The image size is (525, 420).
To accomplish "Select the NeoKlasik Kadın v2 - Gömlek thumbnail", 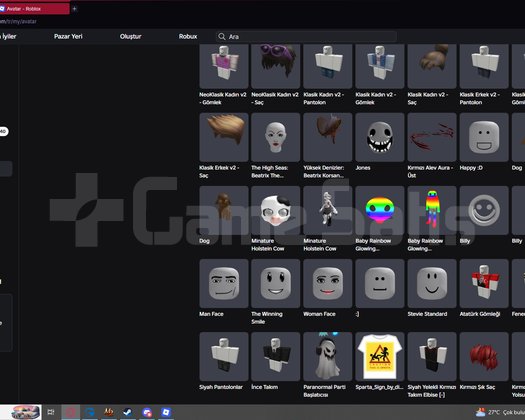I will [224, 66].
